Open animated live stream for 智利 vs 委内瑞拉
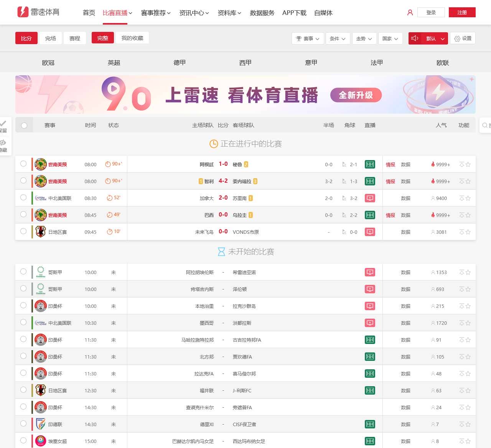 (x=370, y=181)
